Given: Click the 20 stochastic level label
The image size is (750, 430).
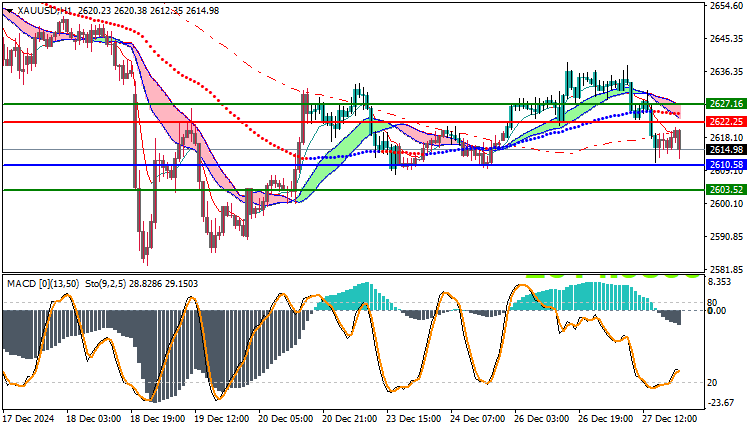Looking at the screenshot, I should [x=712, y=383].
